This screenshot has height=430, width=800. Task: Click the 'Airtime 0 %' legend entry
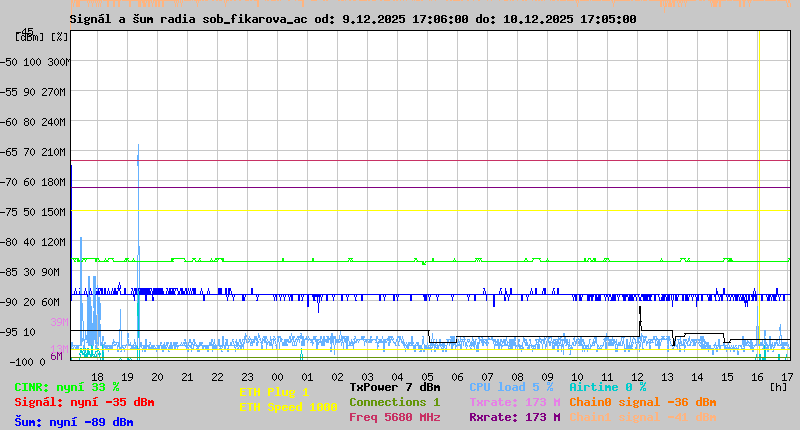coord(608,387)
